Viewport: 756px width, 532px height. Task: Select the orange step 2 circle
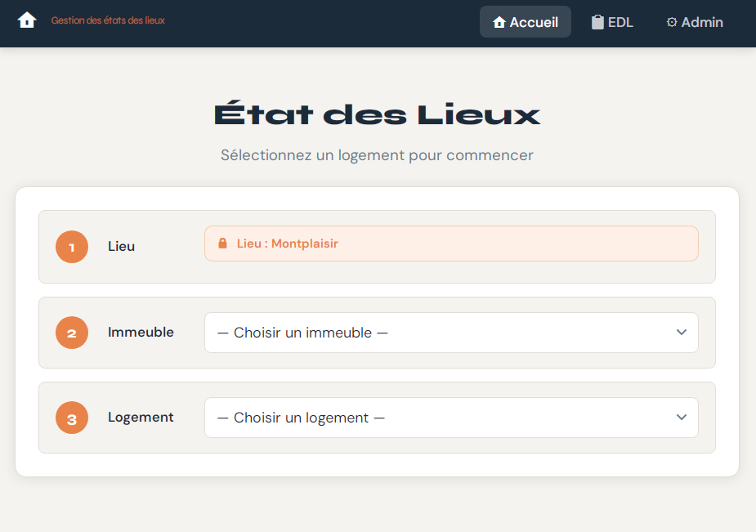pos(71,333)
